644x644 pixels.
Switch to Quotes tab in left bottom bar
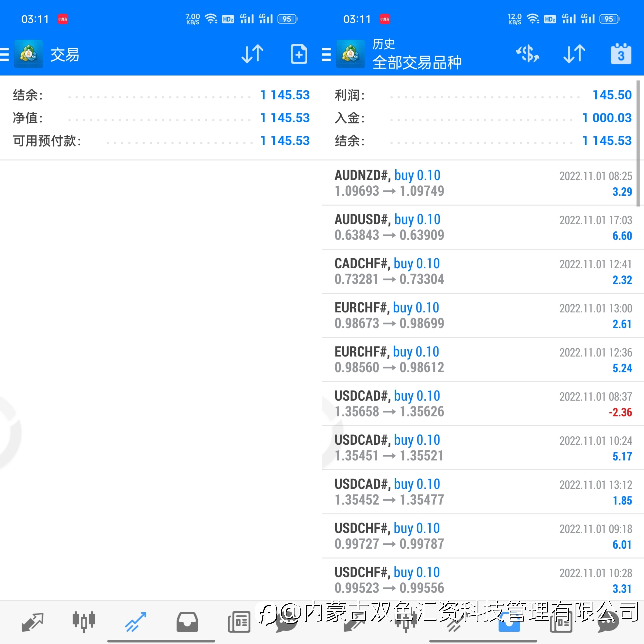click(x=32, y=622)
